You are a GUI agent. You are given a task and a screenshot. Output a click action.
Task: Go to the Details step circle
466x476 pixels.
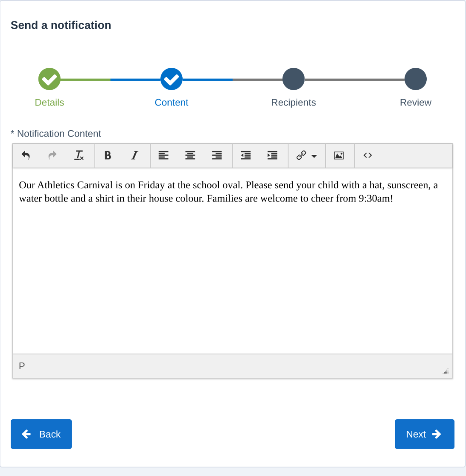click(50, 79)
